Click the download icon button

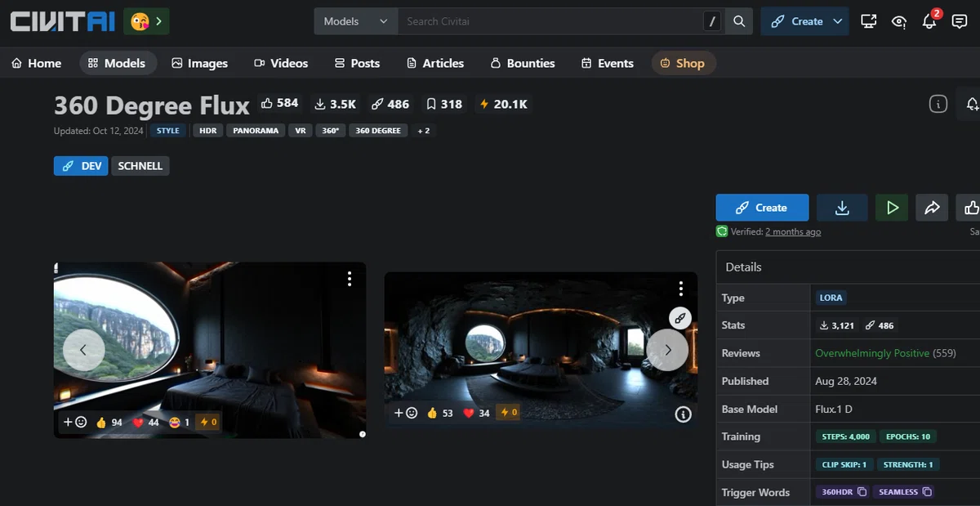point(842,208)
